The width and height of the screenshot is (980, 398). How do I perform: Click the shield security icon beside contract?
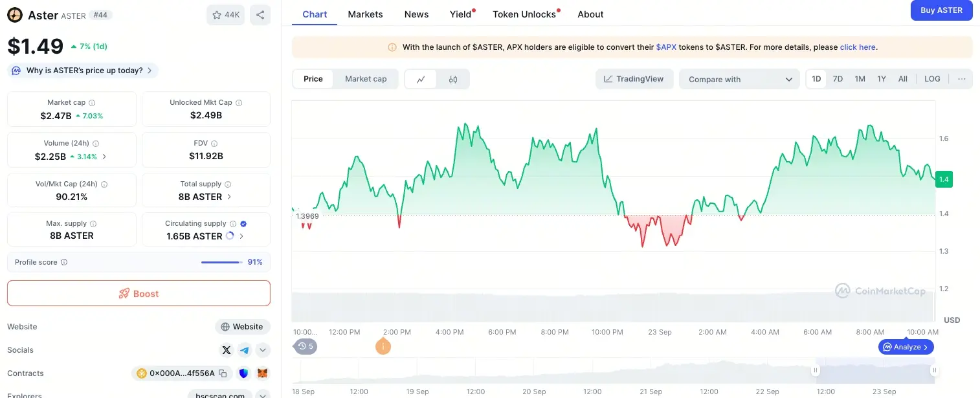coord(244,373)
